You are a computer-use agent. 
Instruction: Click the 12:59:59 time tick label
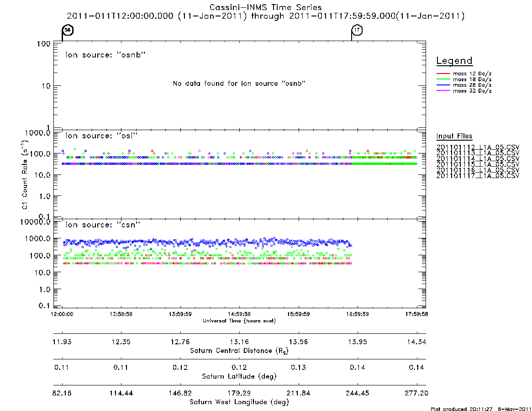(121, 314)
